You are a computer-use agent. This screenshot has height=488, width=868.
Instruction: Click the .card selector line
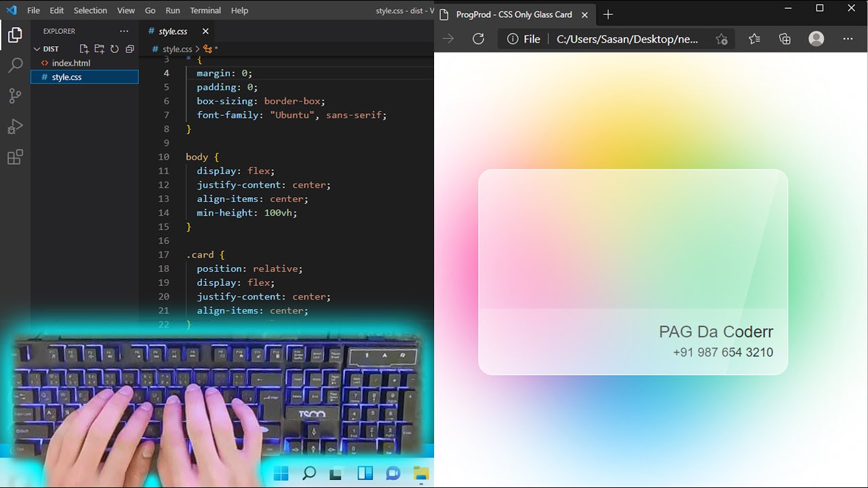coord(205,255)
